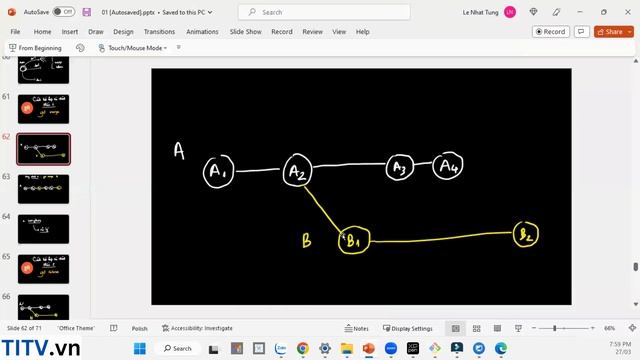The width and height of the screenshot is (640, 360).
Task: Fit slide to current window icon
Action: [632, 328]
